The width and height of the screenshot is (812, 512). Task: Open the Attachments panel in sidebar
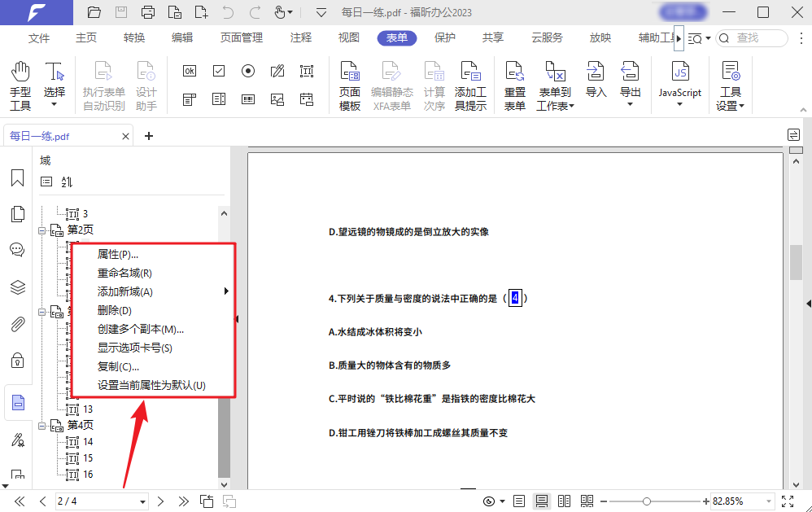pyautogui.click(x=18, y=324)
